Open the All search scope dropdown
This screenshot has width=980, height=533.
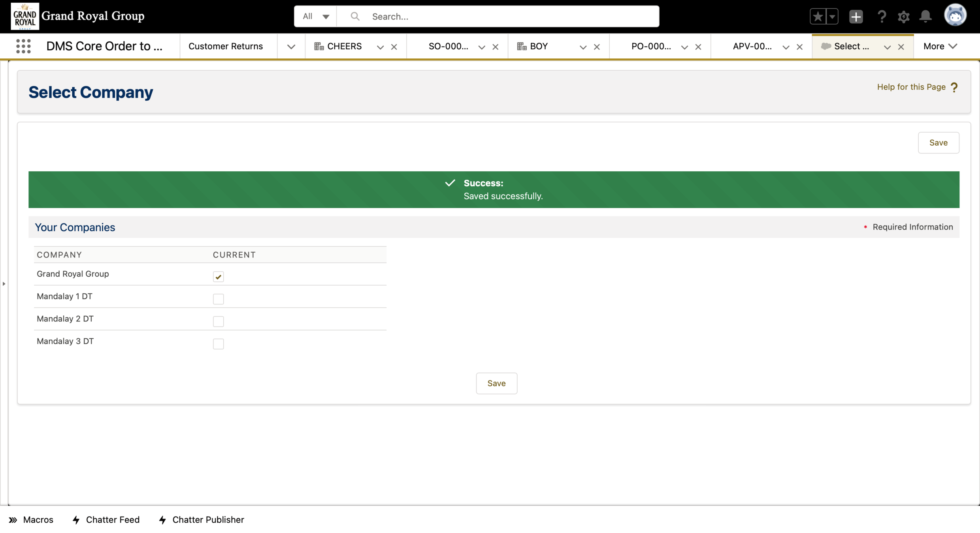click(316, 17)
